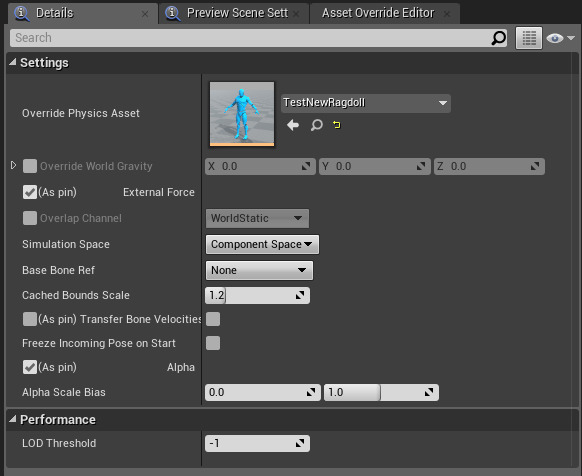
Task: Open Base Bone Ref None dropdown
Action: pyautogui.click(x=259, y=270)
